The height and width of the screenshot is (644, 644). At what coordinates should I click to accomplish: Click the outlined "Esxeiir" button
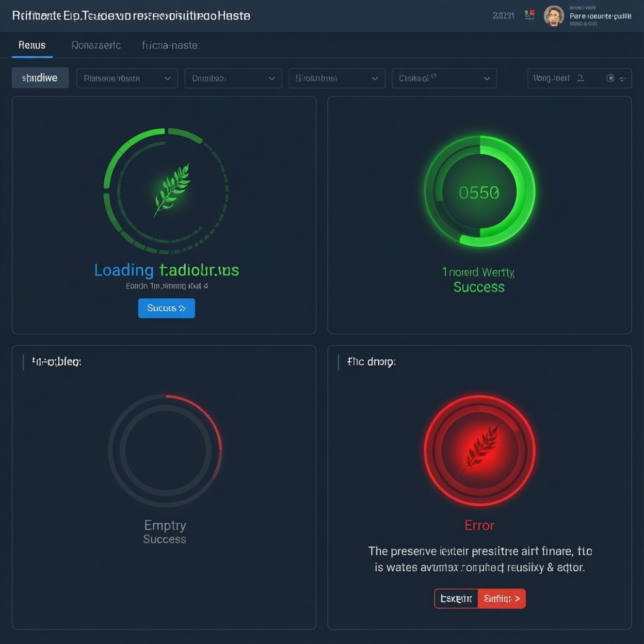456,598
